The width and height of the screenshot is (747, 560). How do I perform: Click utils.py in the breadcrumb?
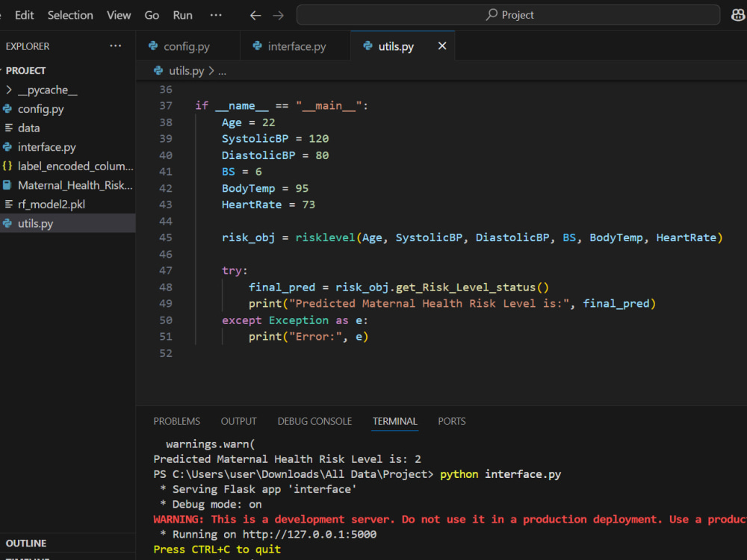[186, 71]
